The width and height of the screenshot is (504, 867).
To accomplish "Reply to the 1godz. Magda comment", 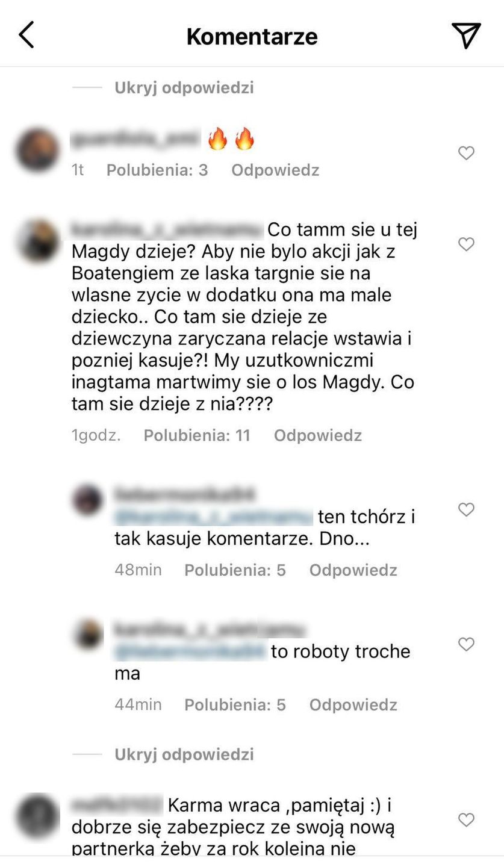I will (318, 435).
